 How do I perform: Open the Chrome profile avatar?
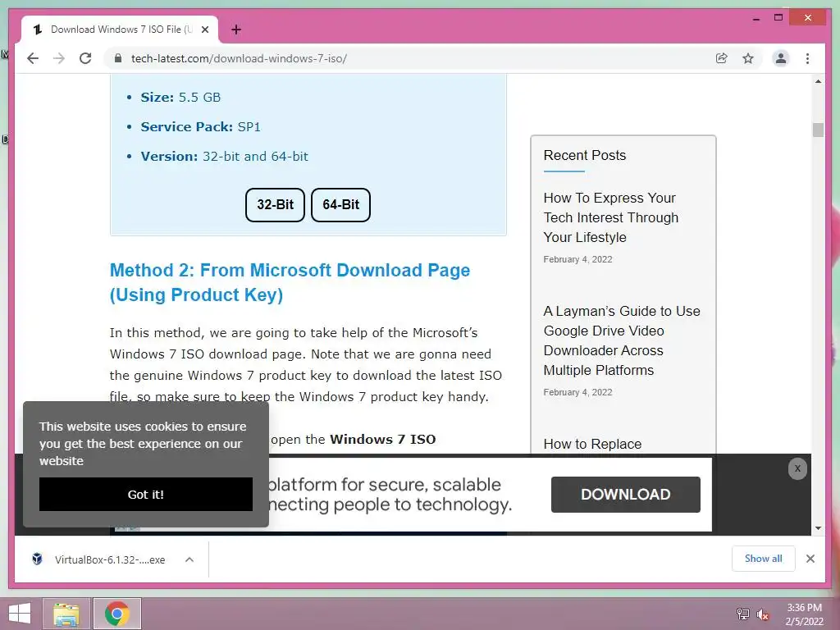[781, 58]
